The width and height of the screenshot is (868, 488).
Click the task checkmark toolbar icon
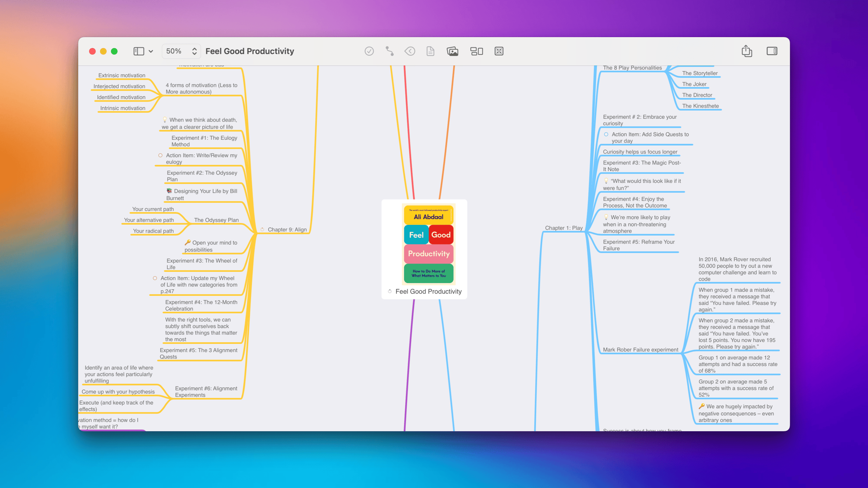[x=369, y=51]
